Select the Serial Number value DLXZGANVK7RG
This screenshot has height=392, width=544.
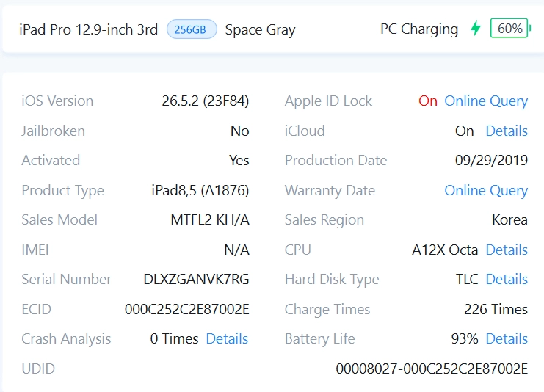pyautogui.click(x=196, y=279)
